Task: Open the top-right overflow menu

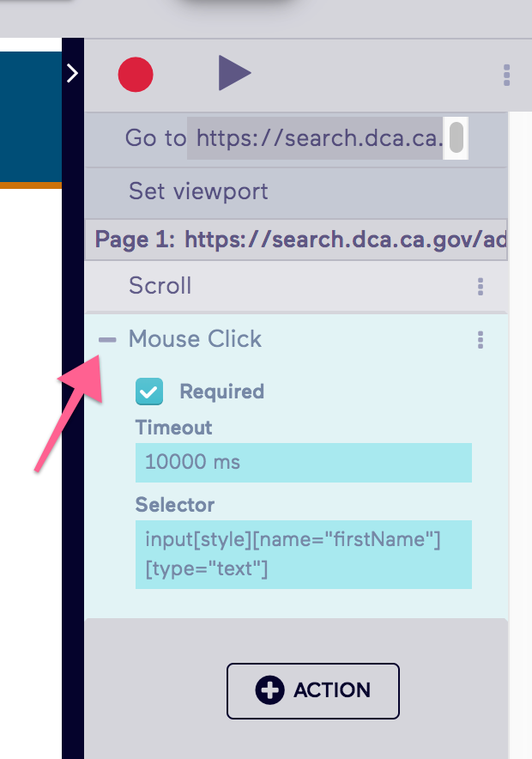Action: (506, 76)
